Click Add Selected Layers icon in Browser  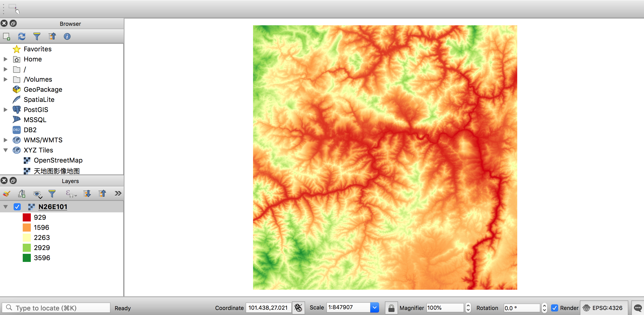point(7,36)
